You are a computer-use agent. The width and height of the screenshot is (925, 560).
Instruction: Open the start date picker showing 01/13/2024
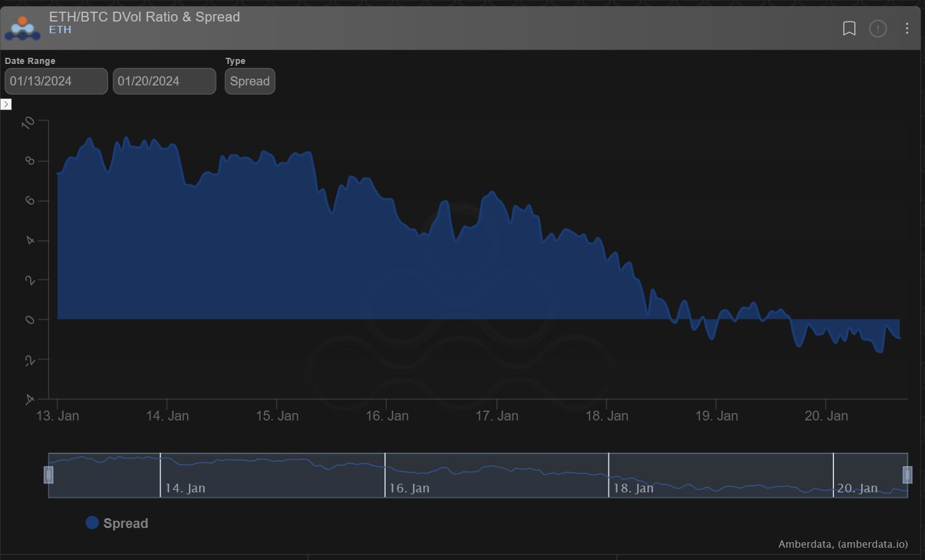[x=55, y=81]
